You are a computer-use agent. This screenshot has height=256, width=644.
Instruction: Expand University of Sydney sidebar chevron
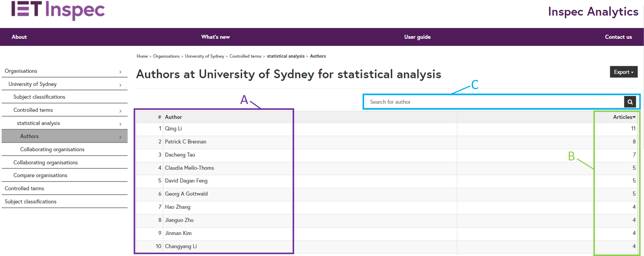[x=120, y=85]
